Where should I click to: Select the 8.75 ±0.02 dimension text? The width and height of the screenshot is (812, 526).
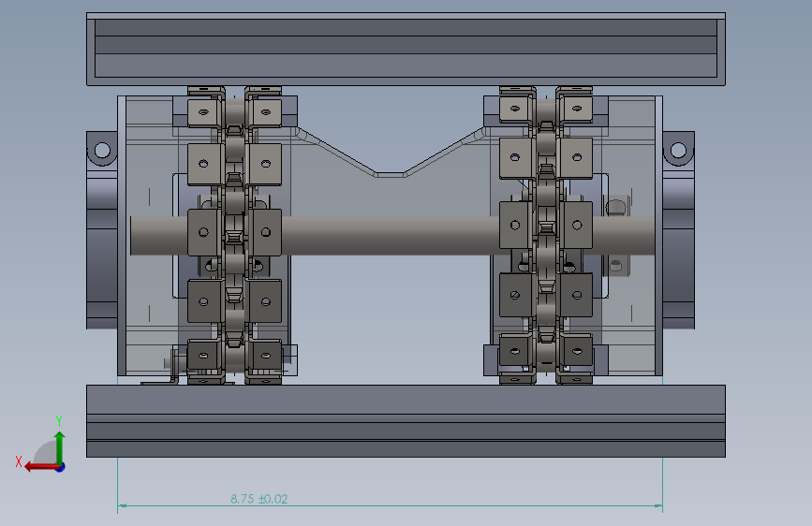pyautogui.click(x=258, y=499)
